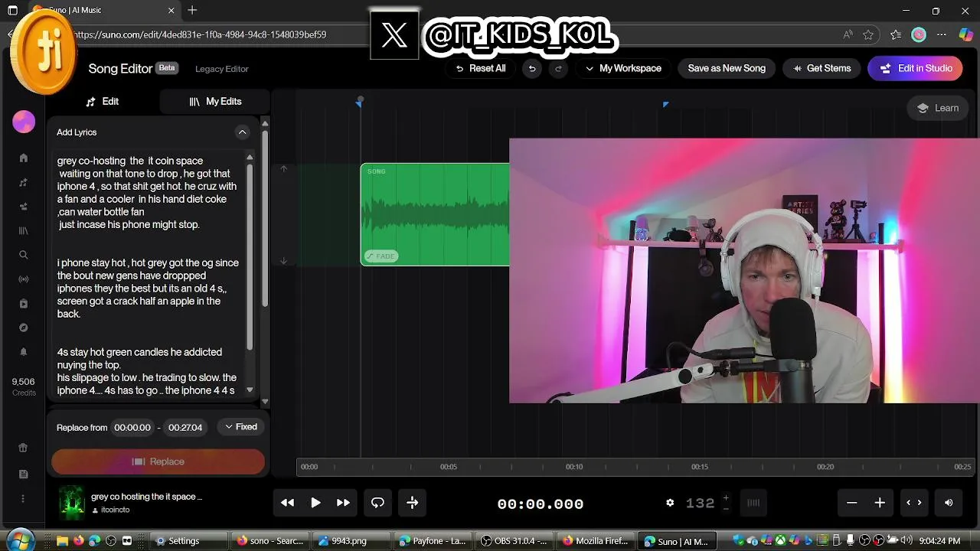Viewport: 980px width, 551px height.
Task: Open the Legacy Editor link
Action: click(x=222, y=69)
